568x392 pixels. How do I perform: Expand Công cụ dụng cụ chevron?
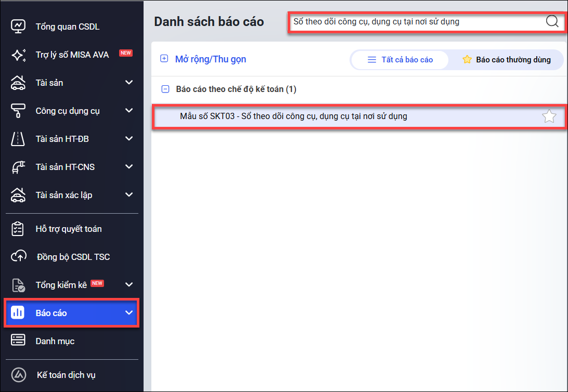129,111
